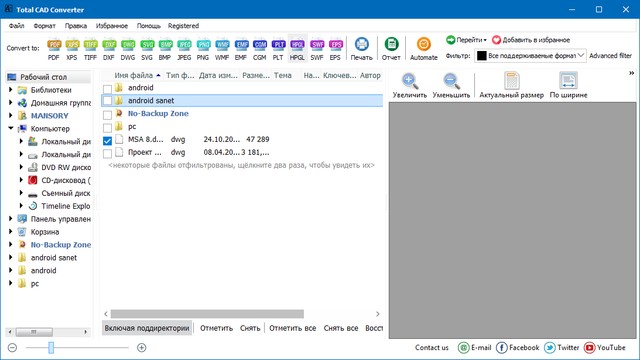Open Advanced filter
Image resolution: width=640 pixels, height=360 pixels.
[610, 56]
